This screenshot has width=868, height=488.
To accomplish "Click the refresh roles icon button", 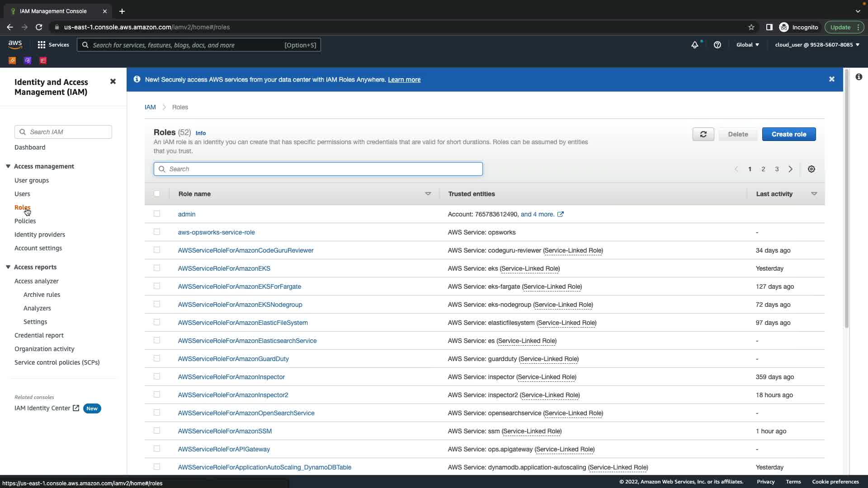I will click(x=703, y=134).
